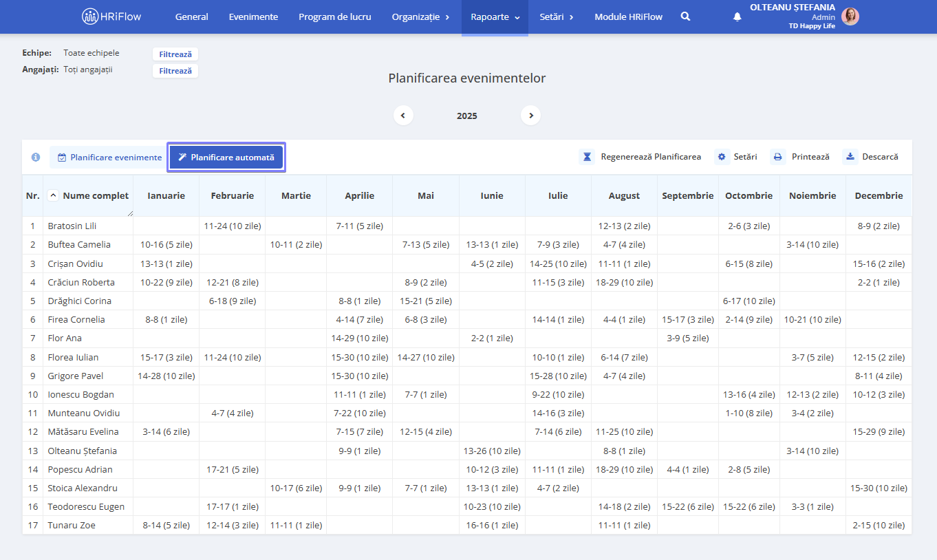Sort by the Nume complet column header
Image resolution: width=937 pixels, height=560 pixels.
click(x=96, y=195)
